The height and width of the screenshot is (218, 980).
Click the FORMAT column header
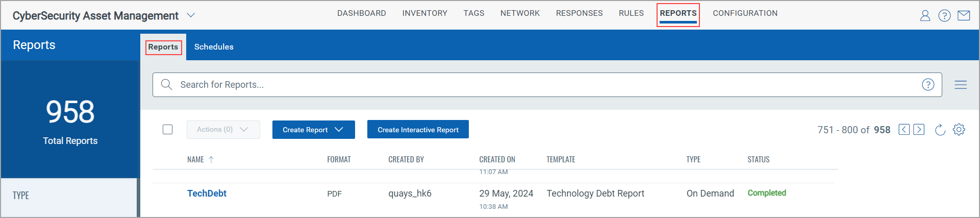339,160
